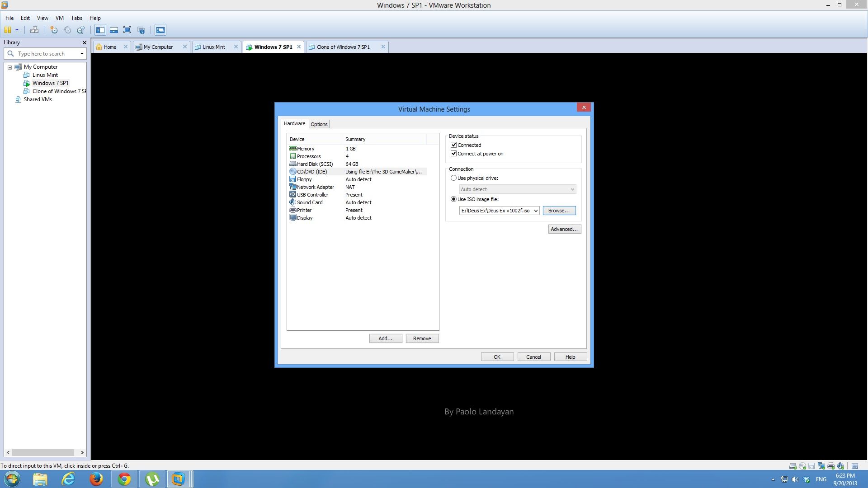868x488 pixels.
Task: Enter full screen mode
Action: 127,30
